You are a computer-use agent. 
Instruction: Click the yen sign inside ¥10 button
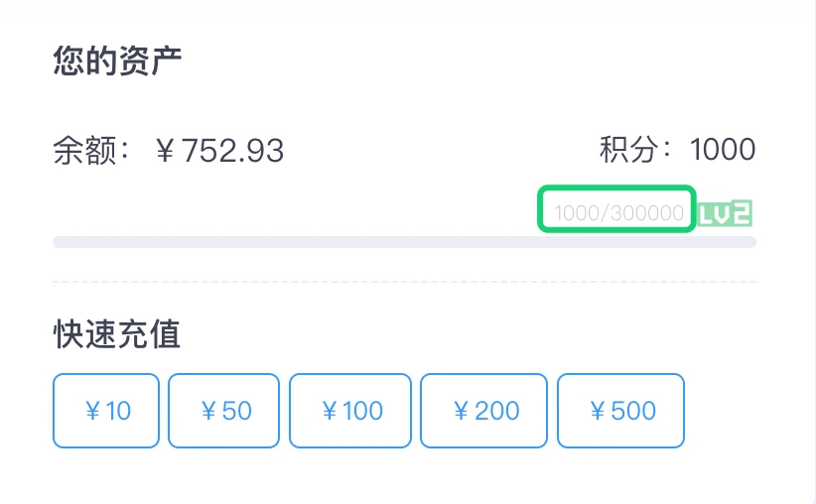click(x=93, y=411)
